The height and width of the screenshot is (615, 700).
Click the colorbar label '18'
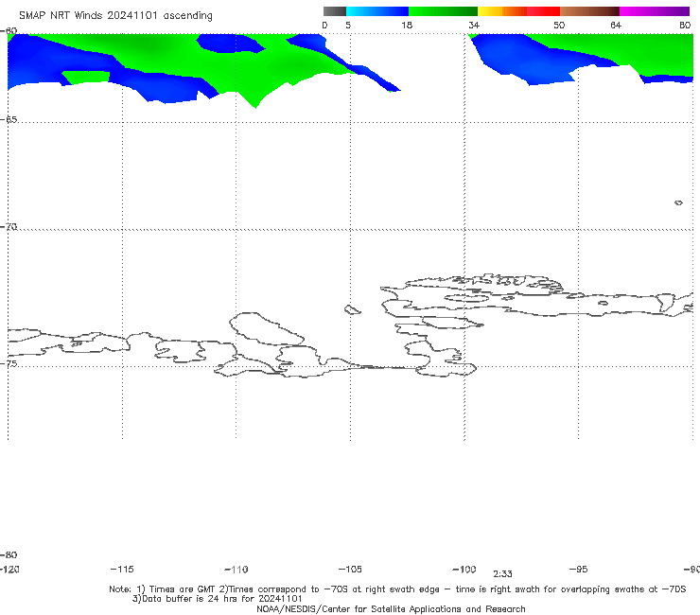point(407,26)
